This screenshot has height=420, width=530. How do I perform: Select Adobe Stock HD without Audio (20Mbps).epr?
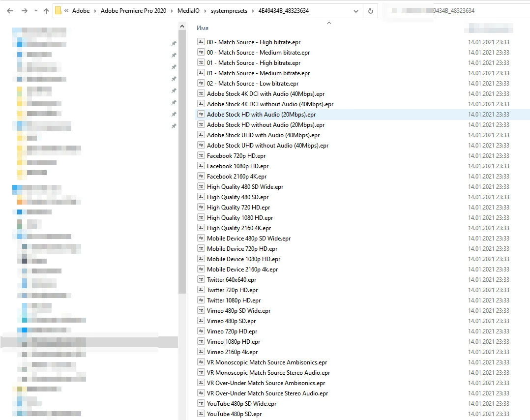pos(265,125)
